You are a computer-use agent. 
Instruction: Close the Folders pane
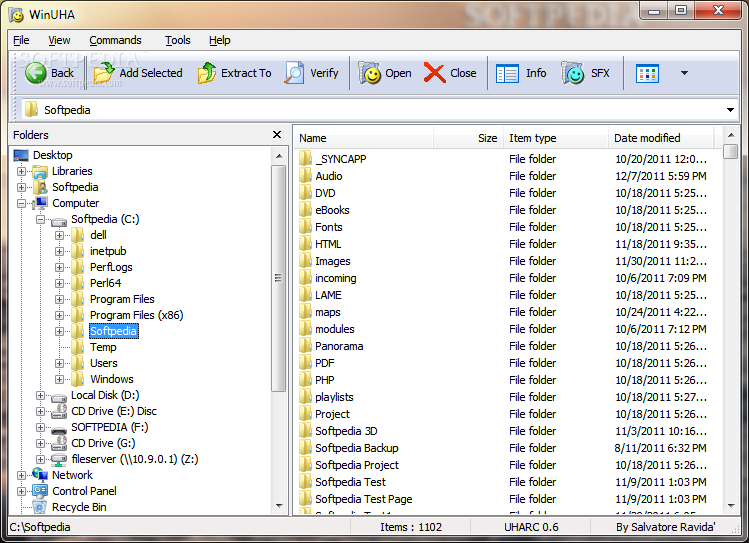click(277, 135)
